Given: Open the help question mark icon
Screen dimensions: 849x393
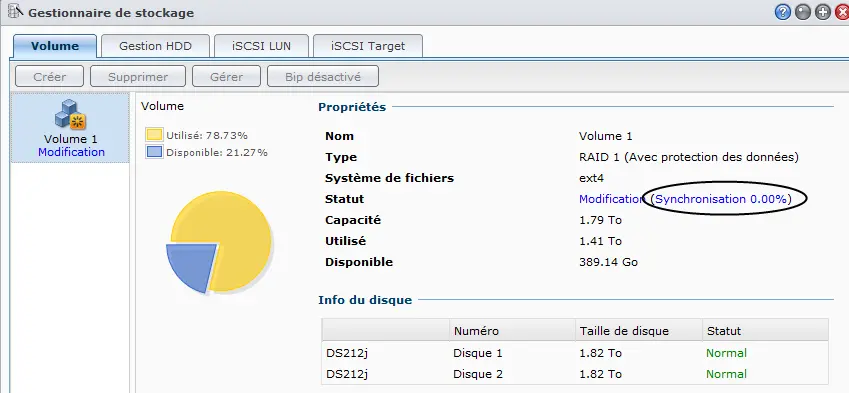Looking at the screenshot, I should (783, 12).
